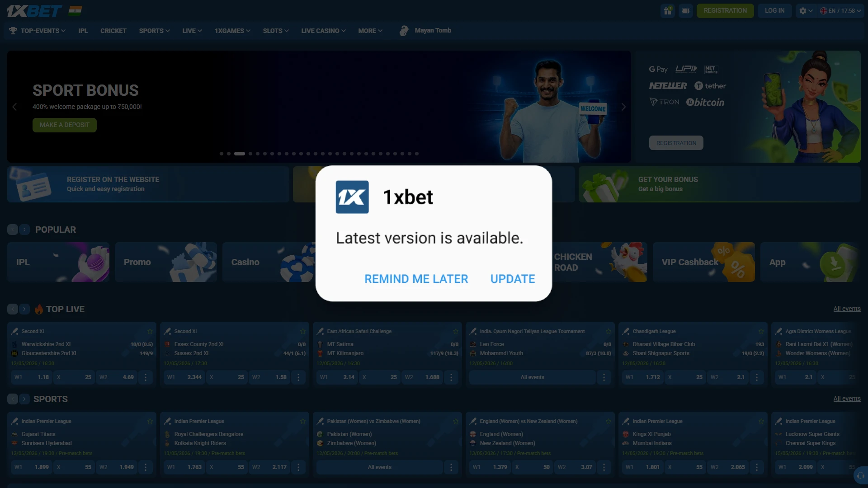Image resolution: width=868 pixels, height=488 pixels.
Task: Favorite the MT Satima match star
Action: click(x=456, y=331)
